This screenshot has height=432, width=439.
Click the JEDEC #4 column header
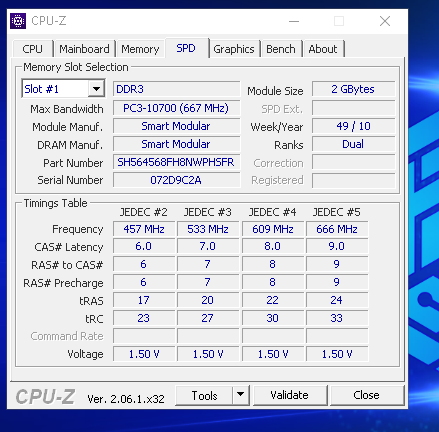click(272, 212)
